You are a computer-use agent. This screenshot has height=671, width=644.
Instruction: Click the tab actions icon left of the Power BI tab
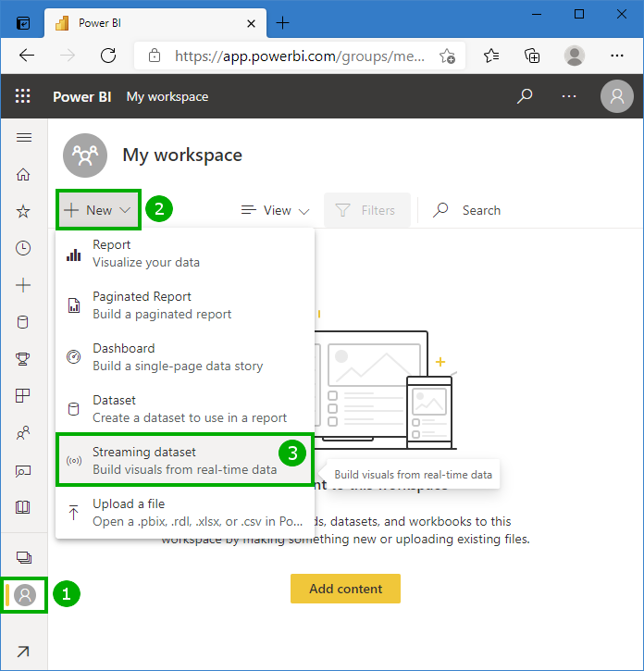coord(23,23)
